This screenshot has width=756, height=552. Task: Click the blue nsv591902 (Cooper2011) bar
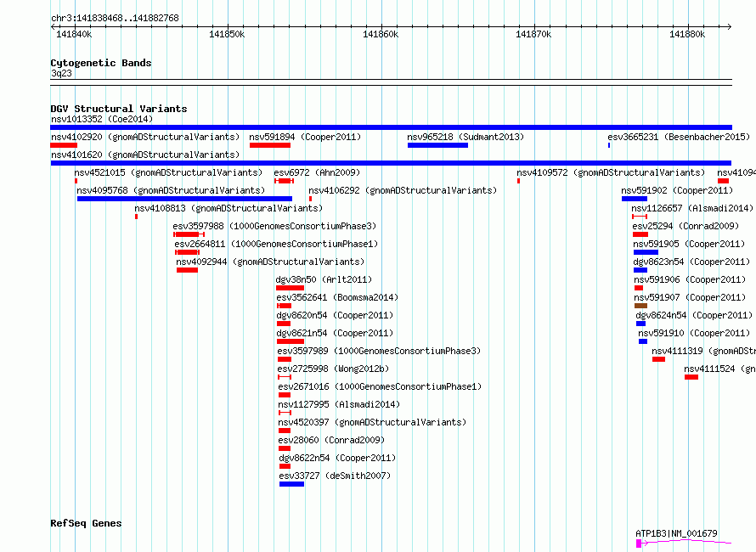(x=634, y=199)
